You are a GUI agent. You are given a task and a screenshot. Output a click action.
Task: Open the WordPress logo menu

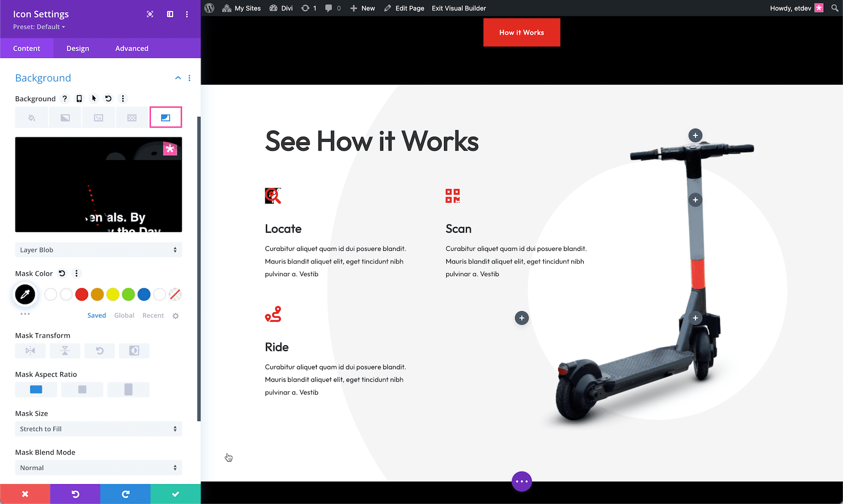[209, 8]
